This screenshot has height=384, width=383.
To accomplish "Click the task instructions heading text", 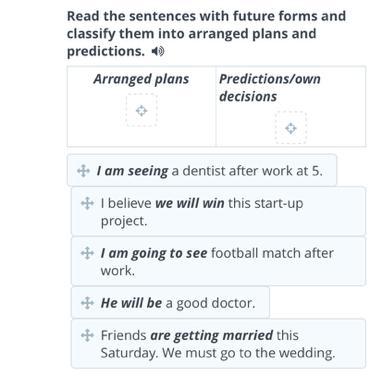I will click(206, 34).
